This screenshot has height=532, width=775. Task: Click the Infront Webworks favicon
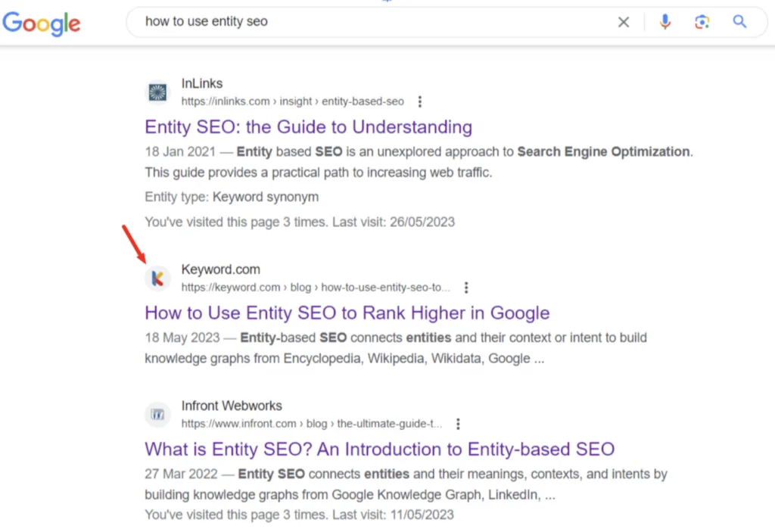[x=157, y=414]
